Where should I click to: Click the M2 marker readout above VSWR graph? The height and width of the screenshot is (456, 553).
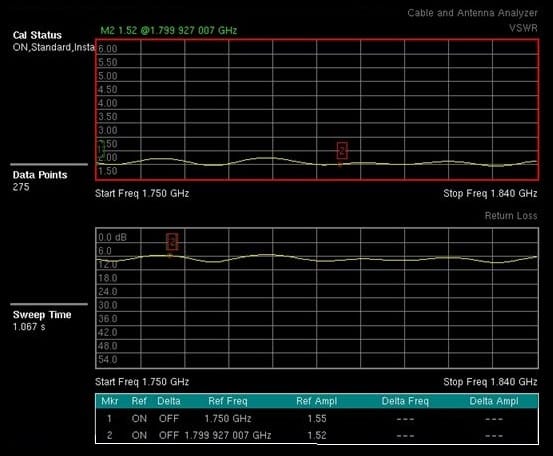coord(169,30)
